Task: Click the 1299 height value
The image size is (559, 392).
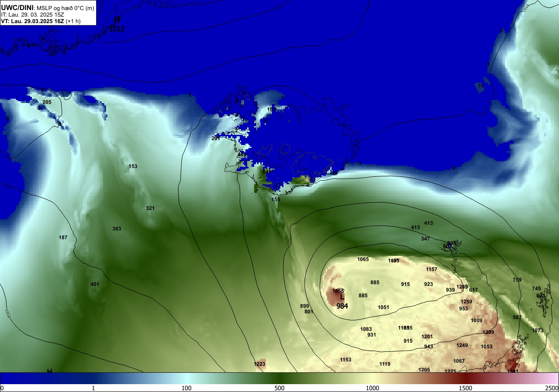Action: 488,332
